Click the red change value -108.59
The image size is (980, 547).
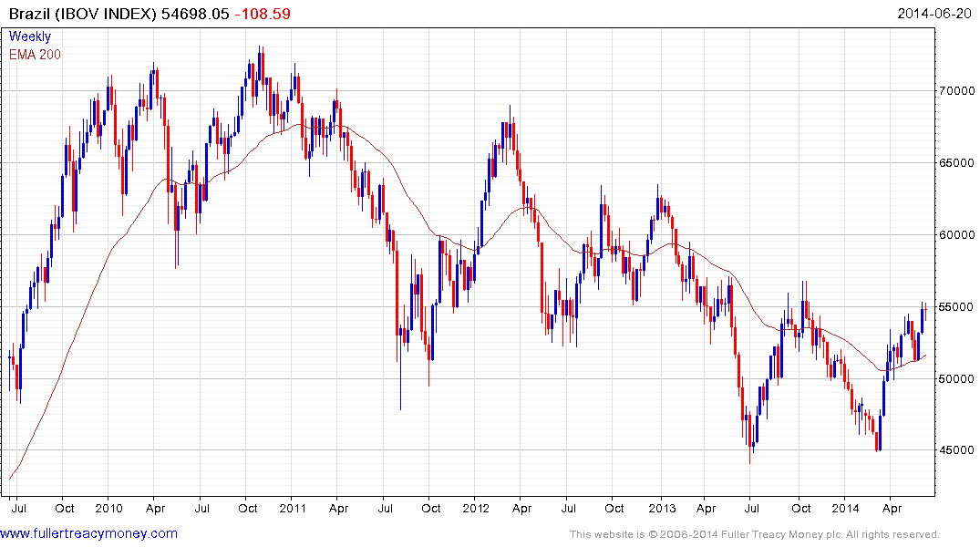click(x=263, y=14)
